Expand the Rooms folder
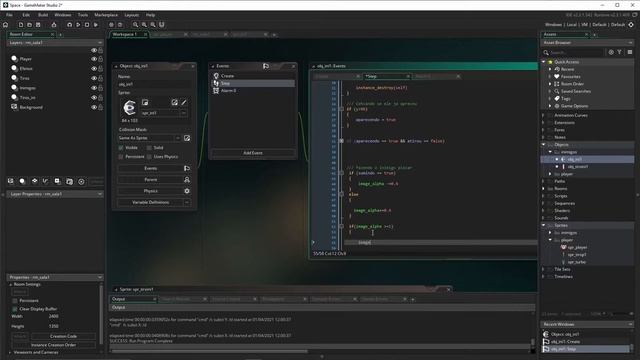 pyautogui.click(x=543, y=189)
